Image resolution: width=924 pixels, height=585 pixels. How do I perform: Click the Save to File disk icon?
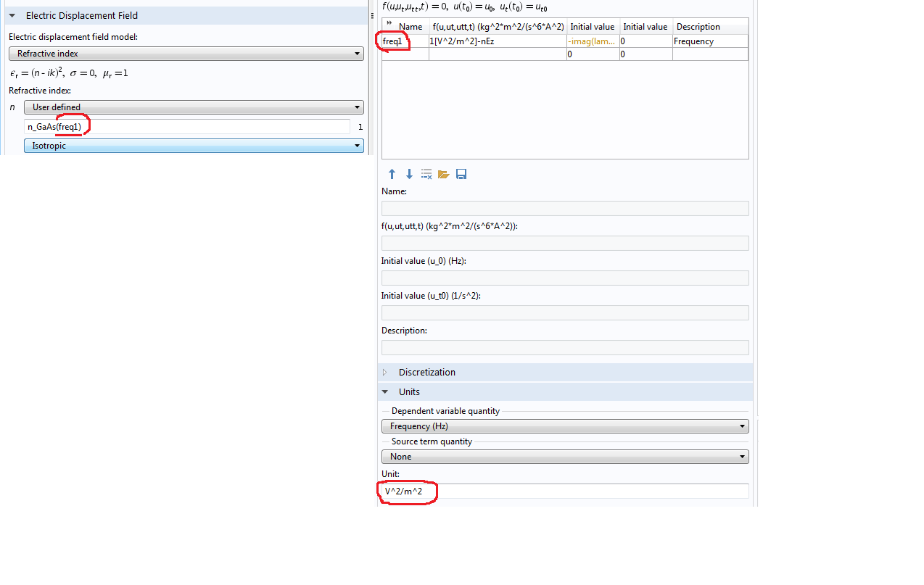tap(461, 174)
